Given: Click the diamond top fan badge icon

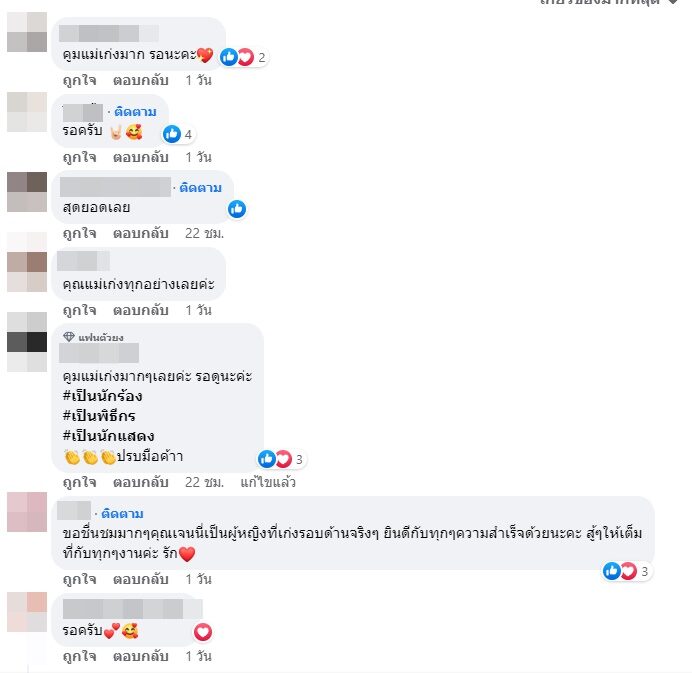Looking at the screenshot, I should (x=69, y=337).
